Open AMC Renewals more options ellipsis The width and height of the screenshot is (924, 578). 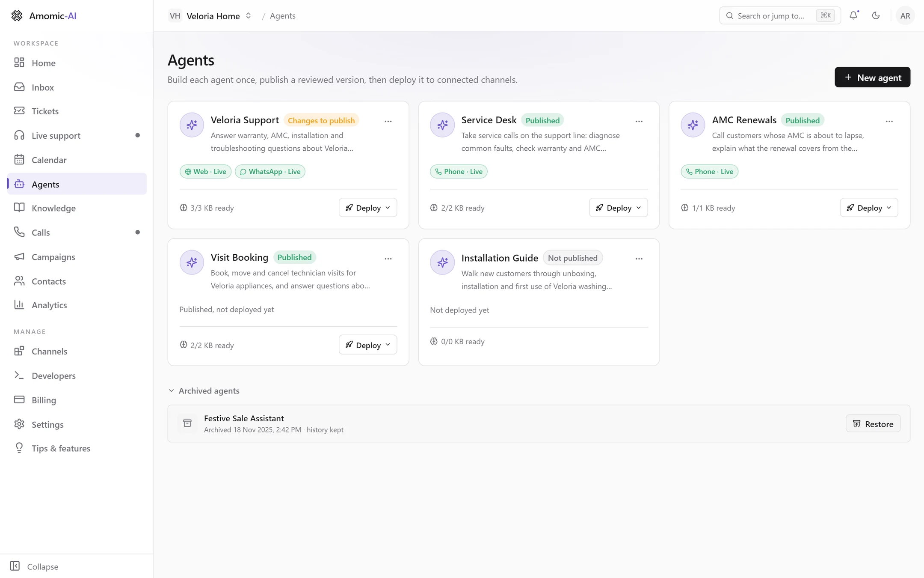(x=889, y=121)
